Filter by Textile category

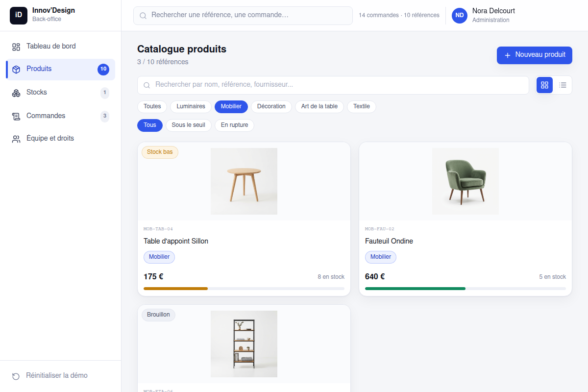click(362, 106)
